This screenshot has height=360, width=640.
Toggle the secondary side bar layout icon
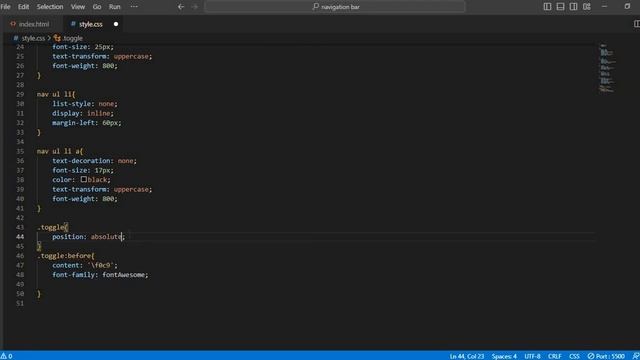coord(573,7)
